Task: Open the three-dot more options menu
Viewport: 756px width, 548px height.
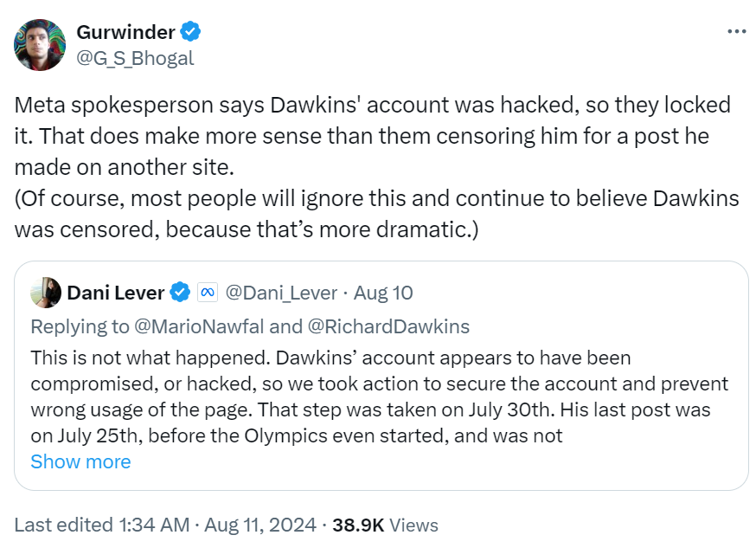Action: 736,31
